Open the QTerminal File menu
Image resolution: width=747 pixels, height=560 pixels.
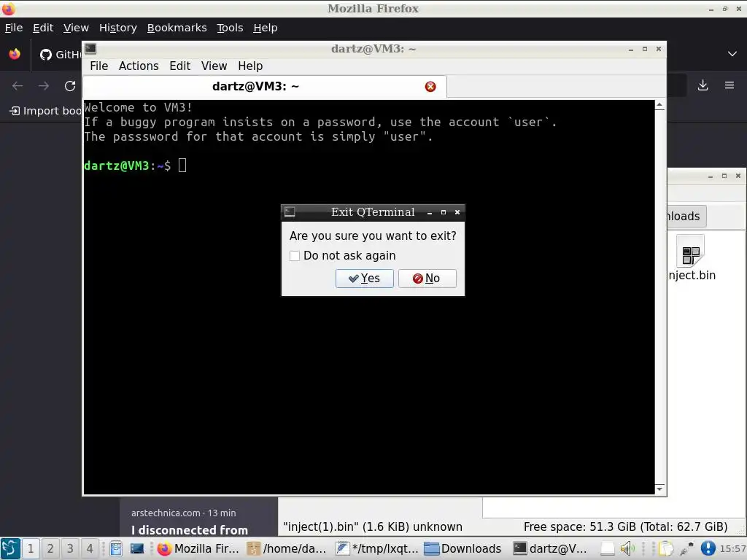[99, 66]
